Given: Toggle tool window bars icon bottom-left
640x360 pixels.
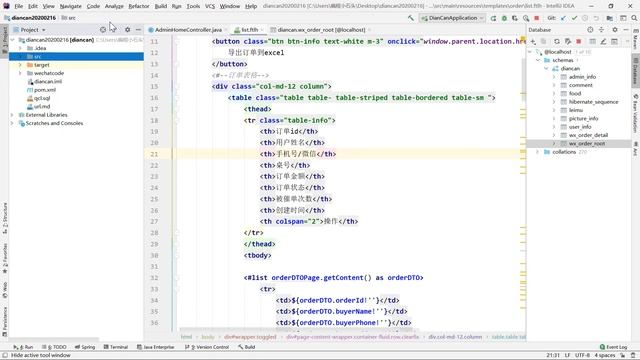Looking at the screenshot, I should pos(5,356).
